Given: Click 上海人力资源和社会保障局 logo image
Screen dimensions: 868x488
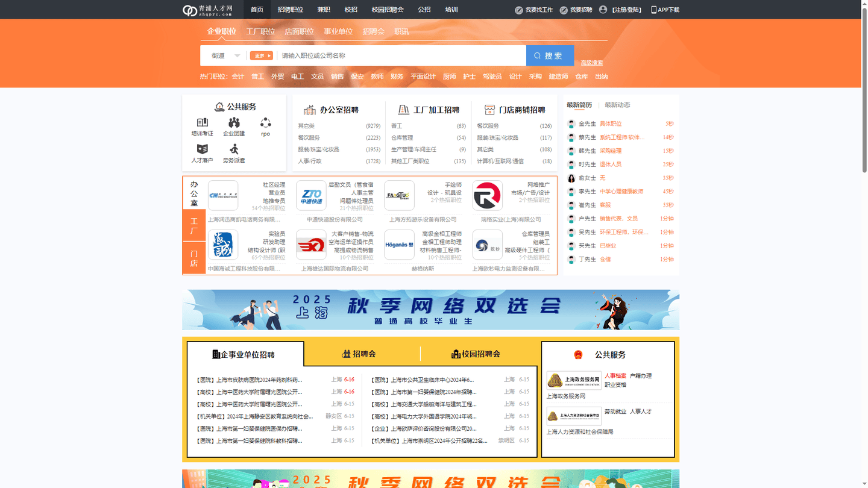Looking at the screenshot, I should tap(574, 416).
